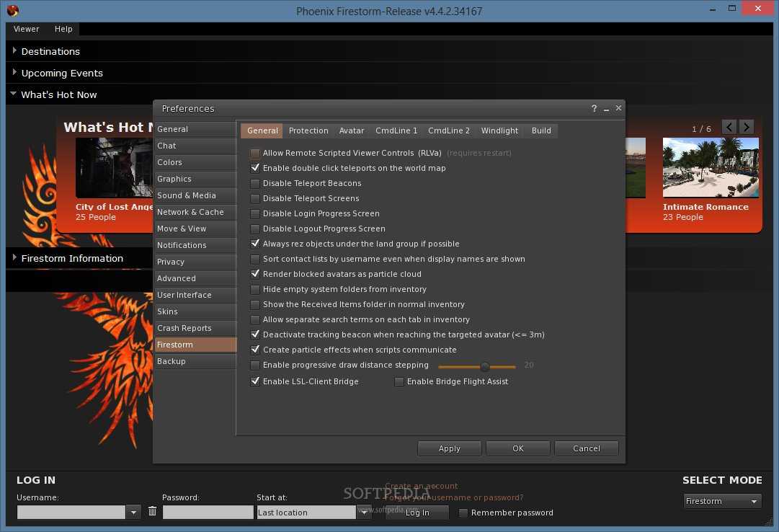Image resolution: width=779 pixels, height=532 pixels.
Task: Check Sort contact lists by username
Action: 255,259
